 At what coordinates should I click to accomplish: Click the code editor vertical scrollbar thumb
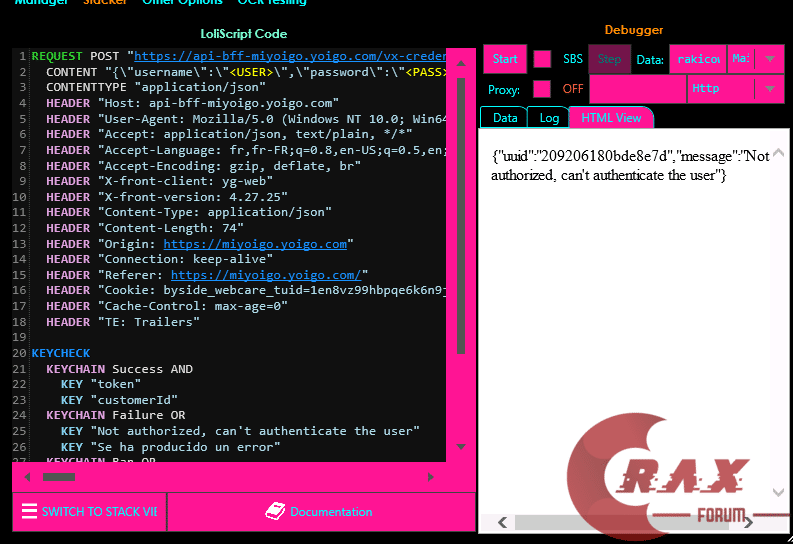pyautogui.click(x=461, y=215)
